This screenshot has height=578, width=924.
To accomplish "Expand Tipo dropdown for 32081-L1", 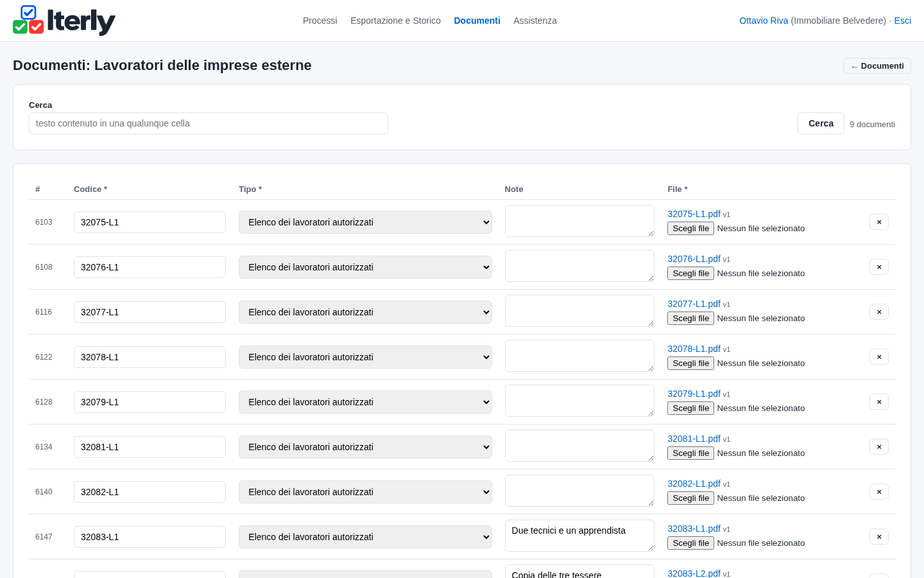I will pyautogui.click(x=365, y=447).
